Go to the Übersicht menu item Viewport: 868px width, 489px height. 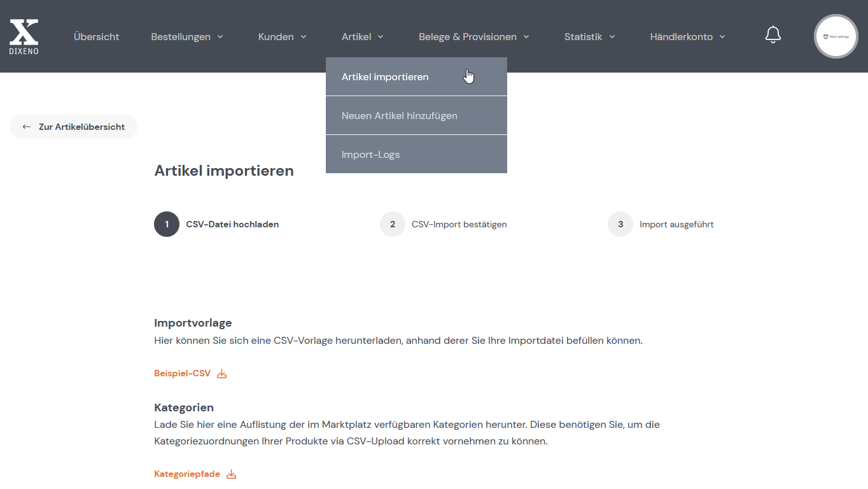point(96,37)
